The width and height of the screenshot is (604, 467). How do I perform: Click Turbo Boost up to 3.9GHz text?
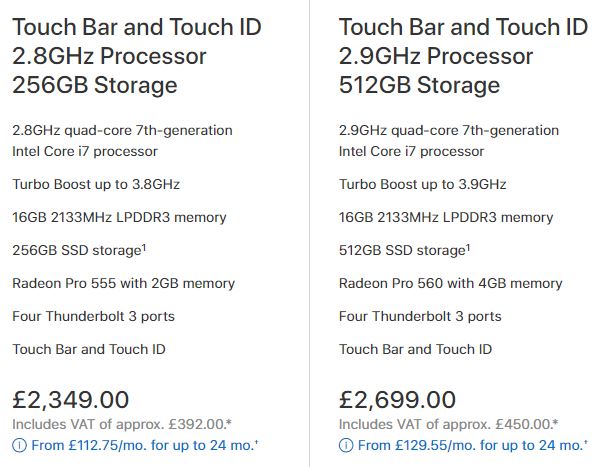(422, 184)
